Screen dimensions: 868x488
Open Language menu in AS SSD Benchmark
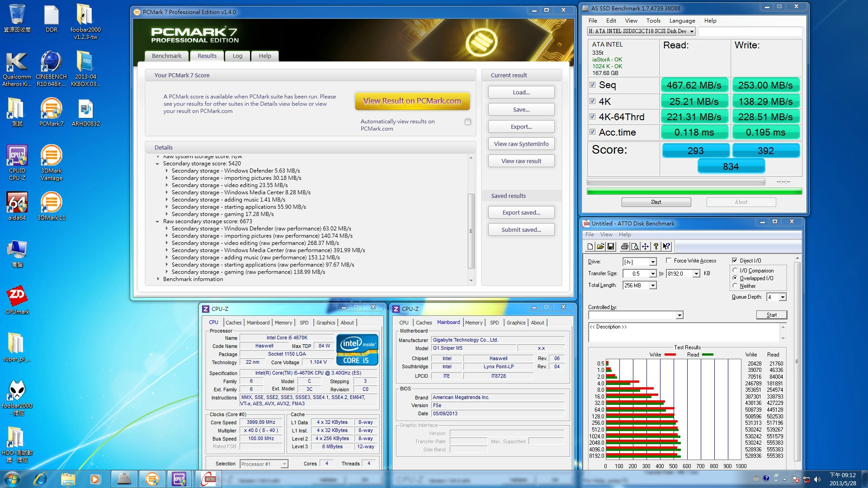(682, 20)
